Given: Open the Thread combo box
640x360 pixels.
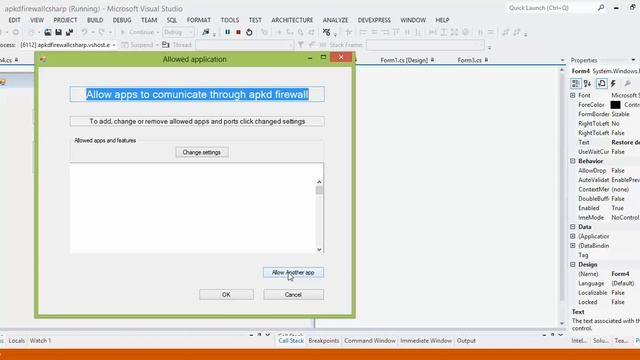Looking at the screenshot, I should (x=244, y=45).
